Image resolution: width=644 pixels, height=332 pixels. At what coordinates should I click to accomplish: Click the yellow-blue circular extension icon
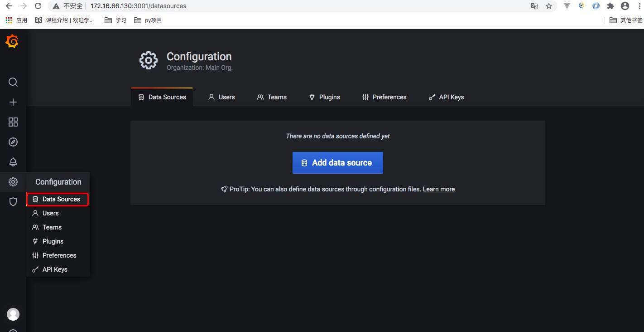point(582,6)
